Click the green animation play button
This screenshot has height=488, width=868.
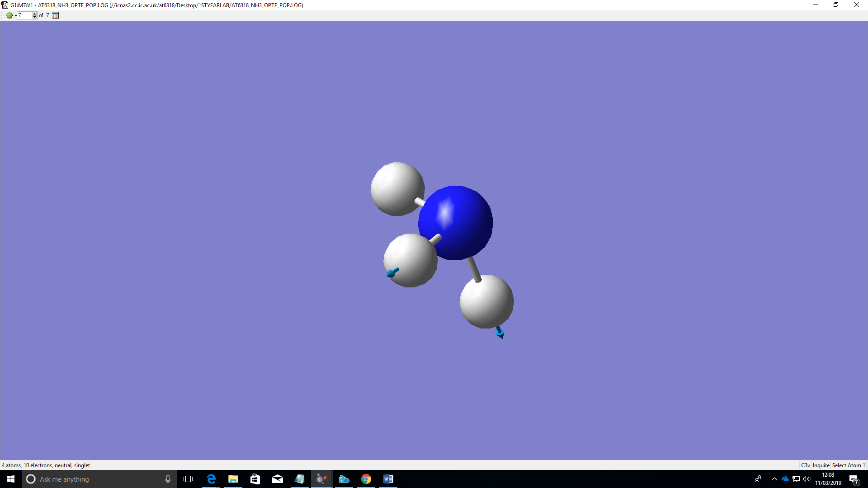tap(9, 15)
